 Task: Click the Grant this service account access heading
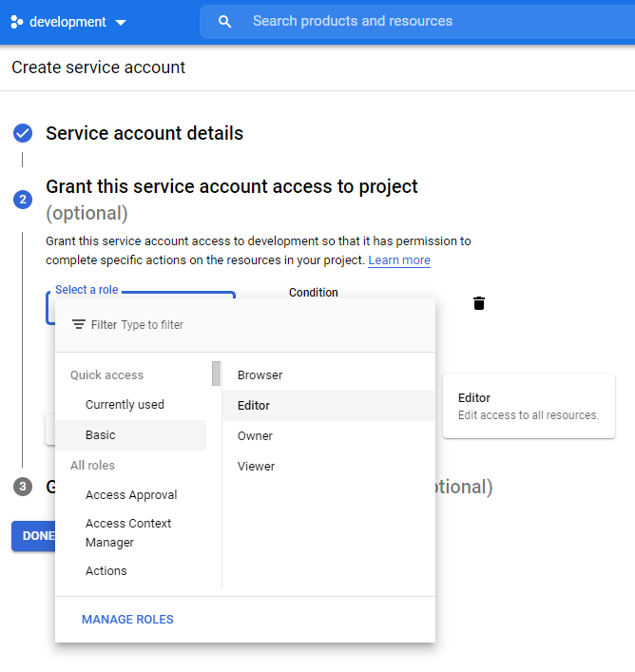coord(231,187)
